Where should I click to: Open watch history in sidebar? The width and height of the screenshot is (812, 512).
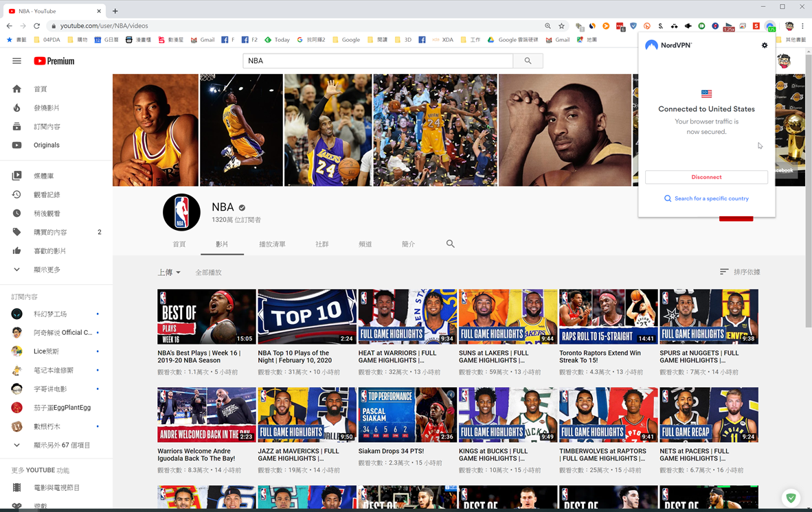47,195
